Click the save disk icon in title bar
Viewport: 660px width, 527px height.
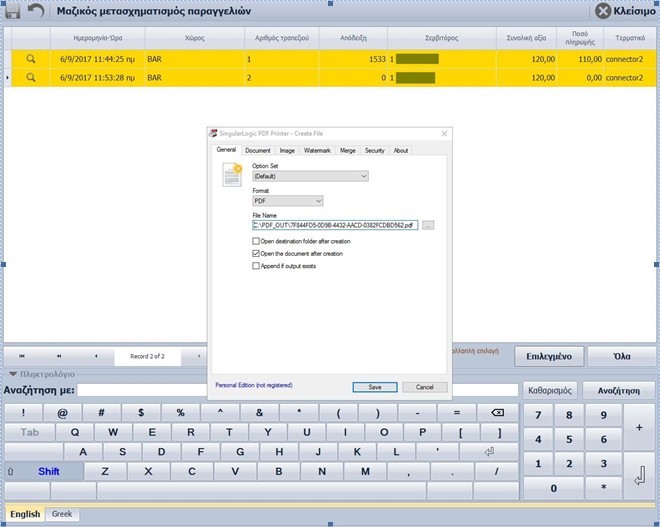pos(13,11)
